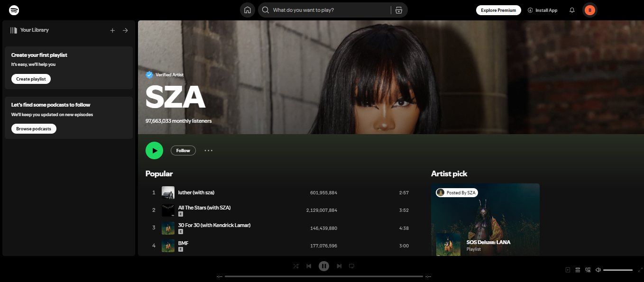Open the Connect to a device icon
The image size is (644, 282).
coord(588,269)
